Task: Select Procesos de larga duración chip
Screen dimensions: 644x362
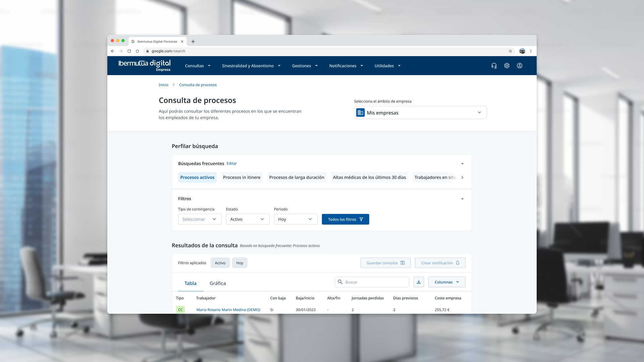Action: 297,177
